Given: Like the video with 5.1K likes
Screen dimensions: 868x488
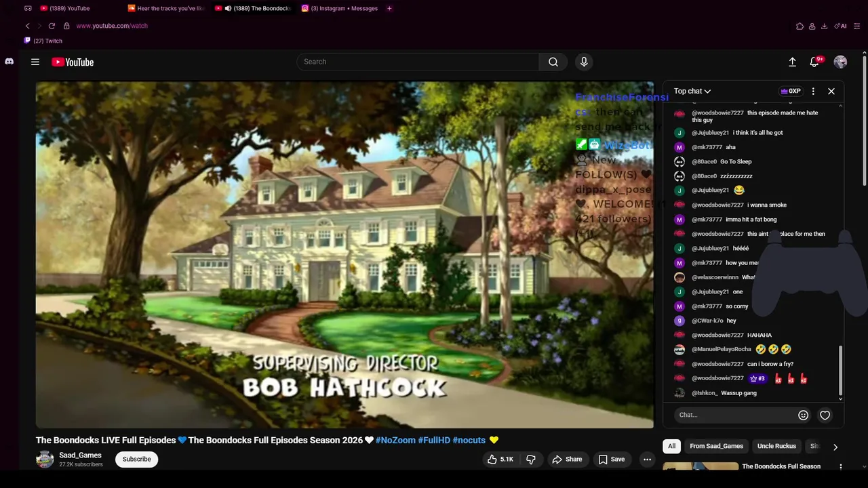Looking at the screenshot, I should [500, 460].
